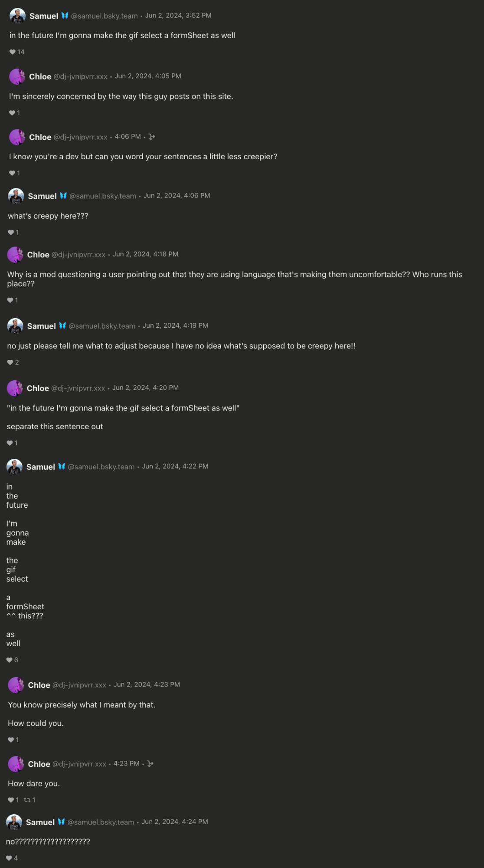Click Samuel's name on the 4:19 PM post
484x868 pixels.
click(41, 326)
